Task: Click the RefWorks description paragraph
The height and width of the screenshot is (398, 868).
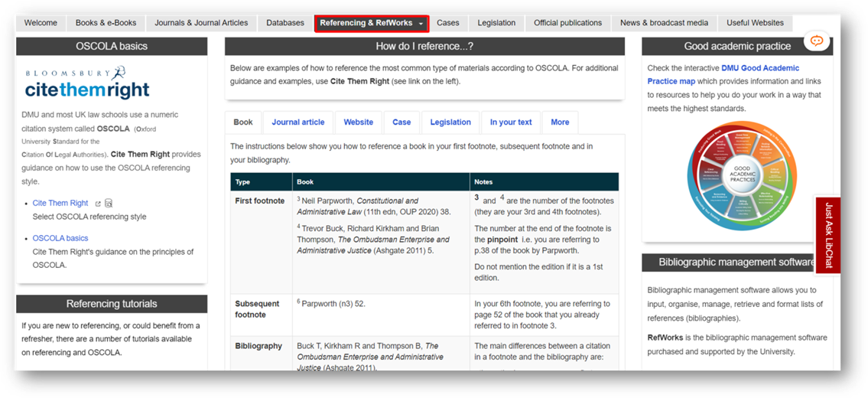Action: [736, 344]
